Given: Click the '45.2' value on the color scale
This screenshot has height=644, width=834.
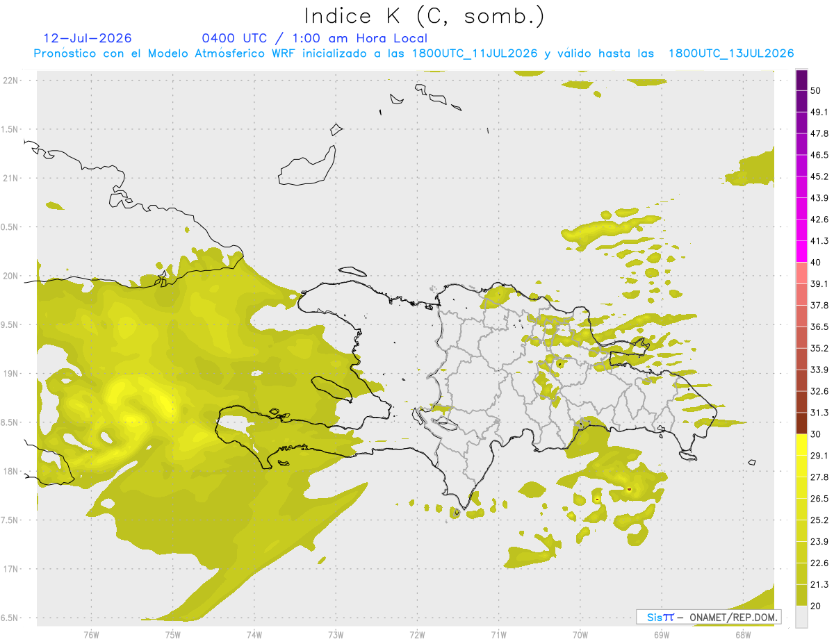Looking at the screenshot, I should click(x=819, y=177).
